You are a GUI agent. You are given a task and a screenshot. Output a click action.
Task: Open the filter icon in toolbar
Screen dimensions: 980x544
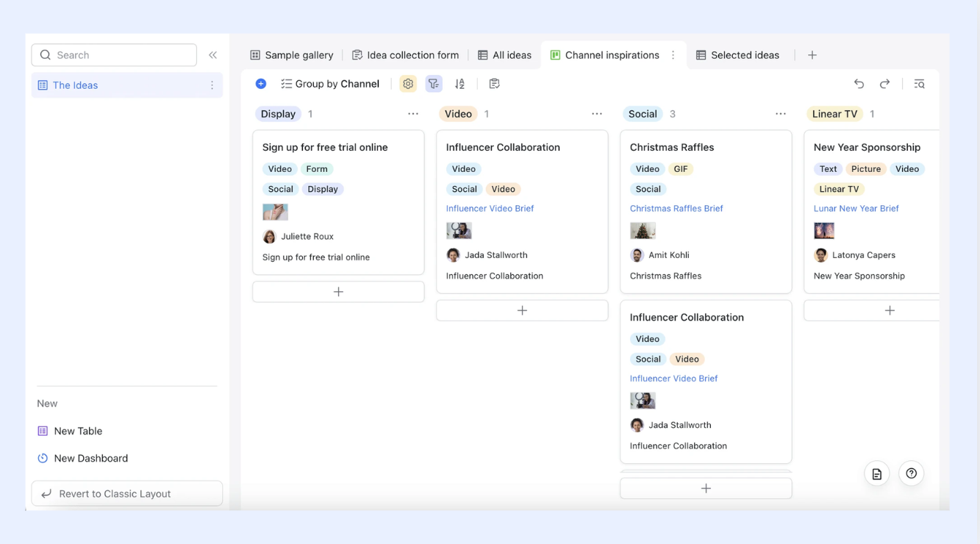[434, 84]
